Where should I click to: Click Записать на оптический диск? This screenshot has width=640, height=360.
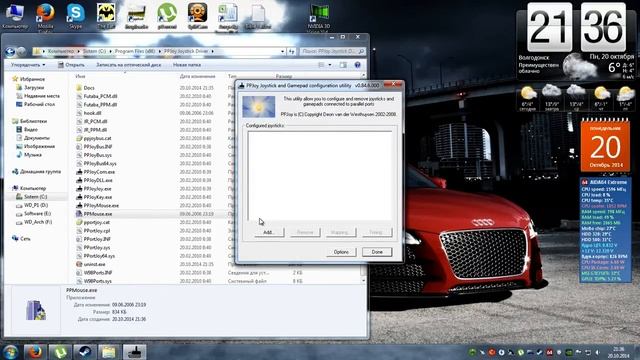(129, 65)
